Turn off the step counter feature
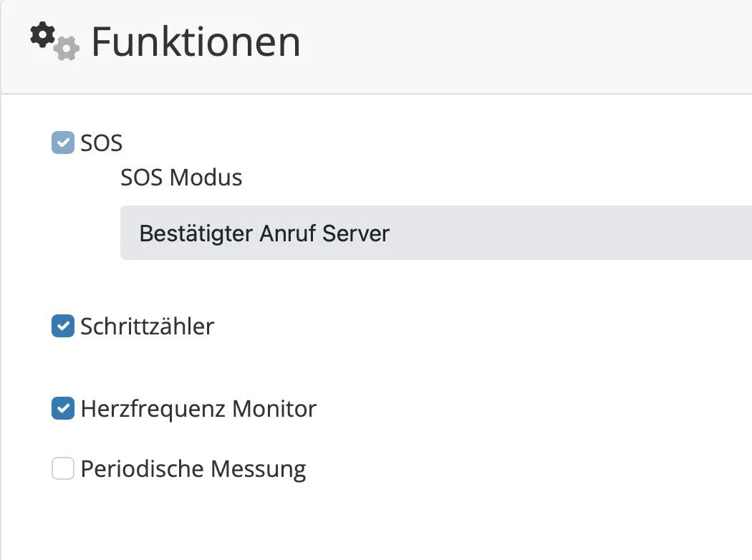The height and width of the screenshot is (560, 752). point(63,326)
